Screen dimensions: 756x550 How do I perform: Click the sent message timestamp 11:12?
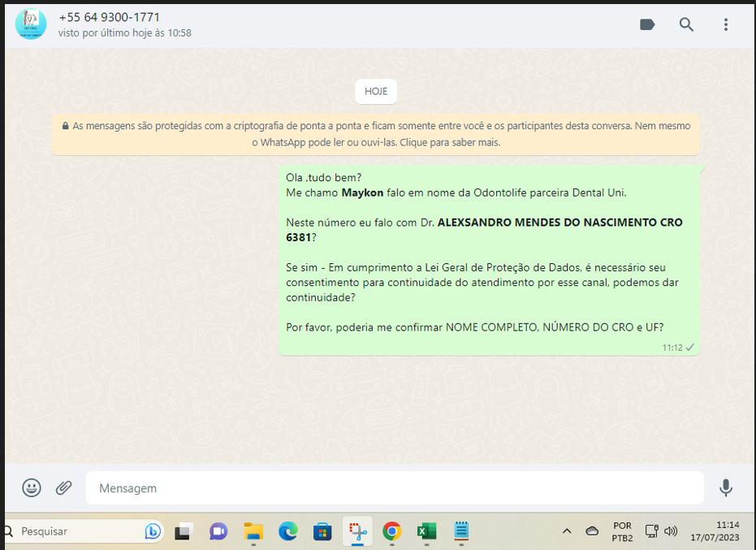pyautogui.click(x=672, y=348)
